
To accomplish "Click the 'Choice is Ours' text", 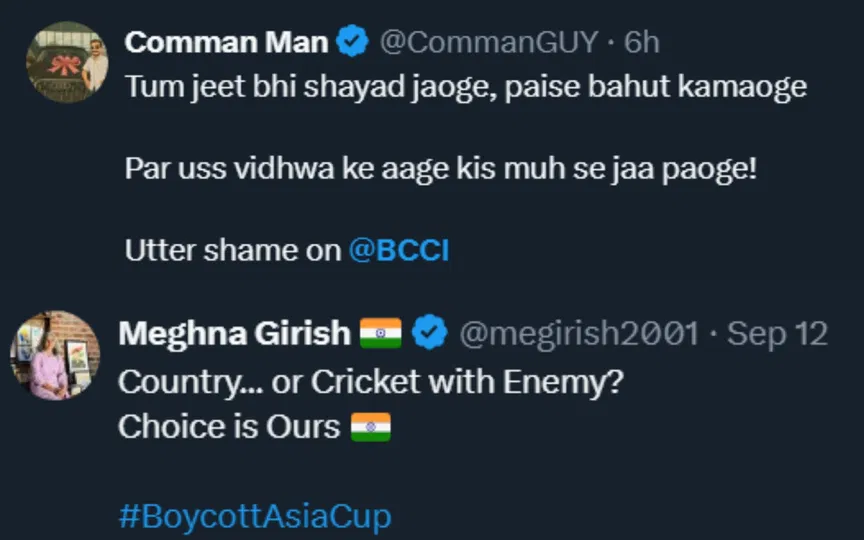I will pyautogui.click(x=229, y=427).
